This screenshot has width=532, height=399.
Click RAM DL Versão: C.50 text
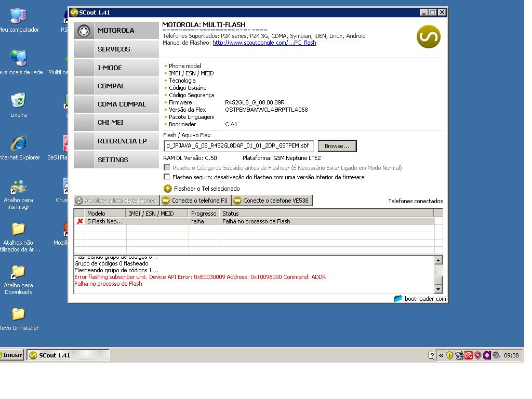pyautogui.click(x=190, y=158)
